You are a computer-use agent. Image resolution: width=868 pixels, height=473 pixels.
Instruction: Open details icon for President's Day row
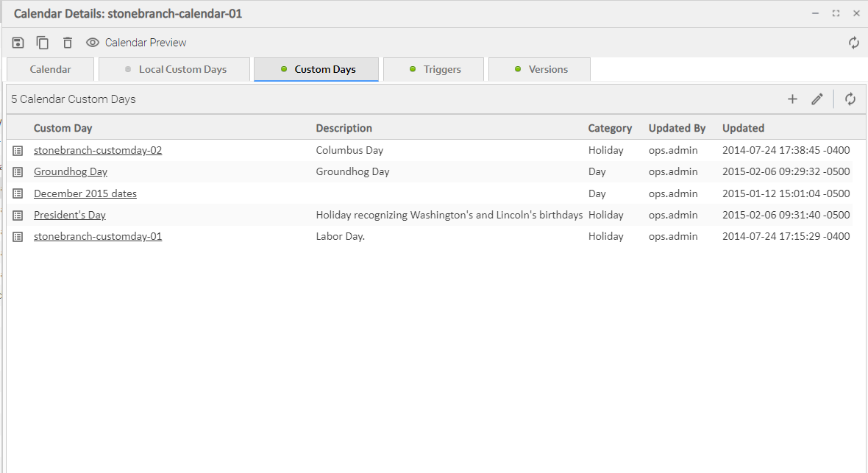click(x=18, y=216)
